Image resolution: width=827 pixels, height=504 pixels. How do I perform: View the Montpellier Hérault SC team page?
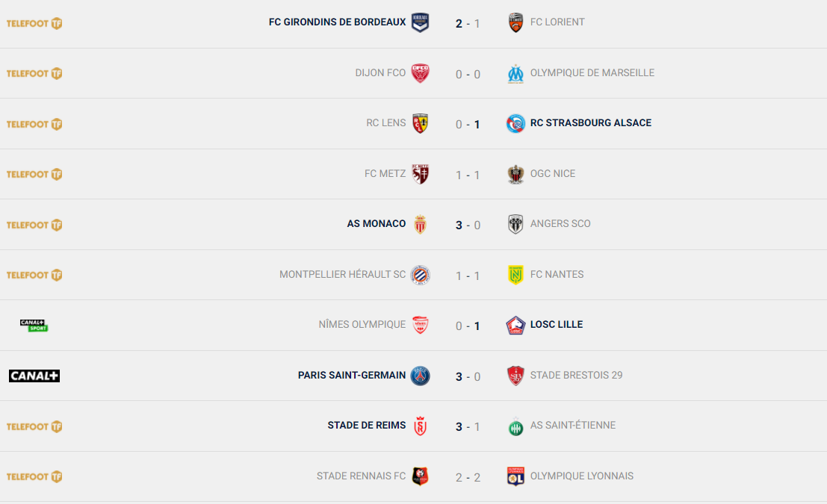[x=342, y=274]
